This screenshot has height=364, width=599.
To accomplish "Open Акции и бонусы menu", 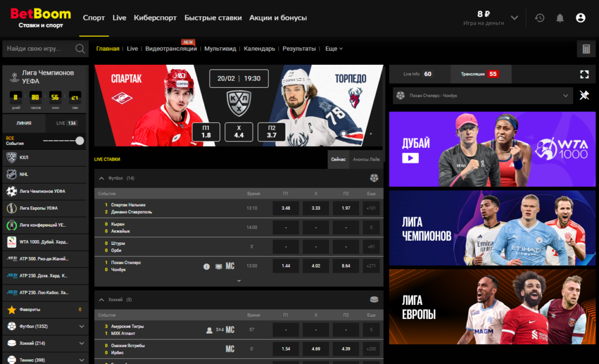I will pos(278,18).
